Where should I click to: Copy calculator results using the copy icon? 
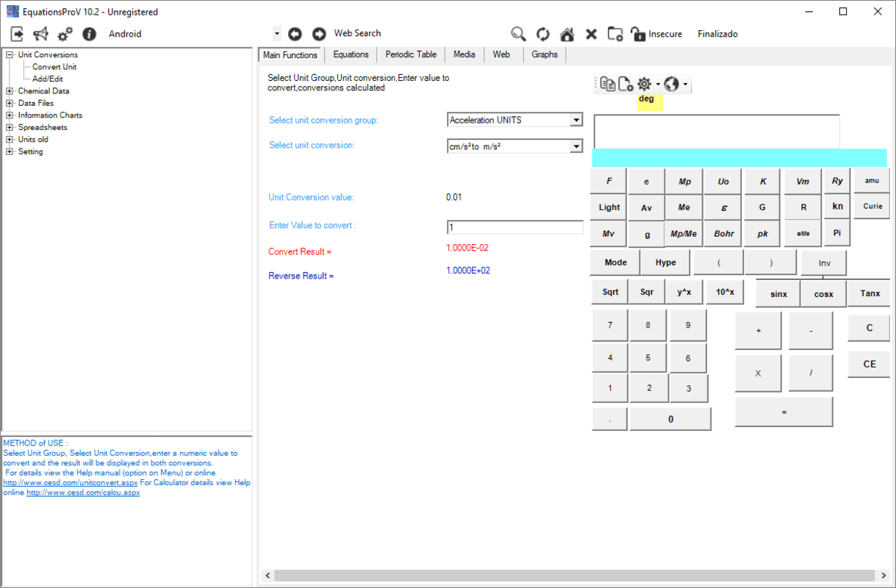tap(606, 83)
